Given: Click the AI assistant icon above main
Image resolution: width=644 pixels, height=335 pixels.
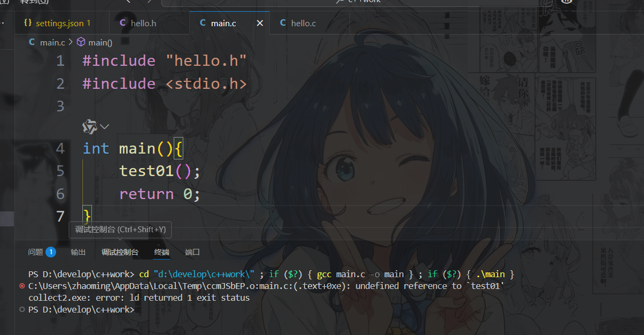Looking at the screenshot, I should (89, 126).
